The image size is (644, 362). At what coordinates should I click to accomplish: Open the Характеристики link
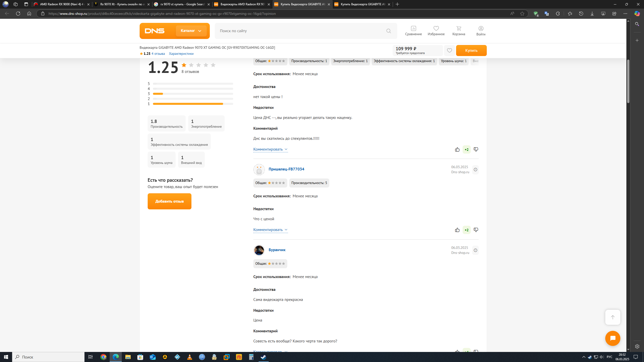[x=181, y=54]
